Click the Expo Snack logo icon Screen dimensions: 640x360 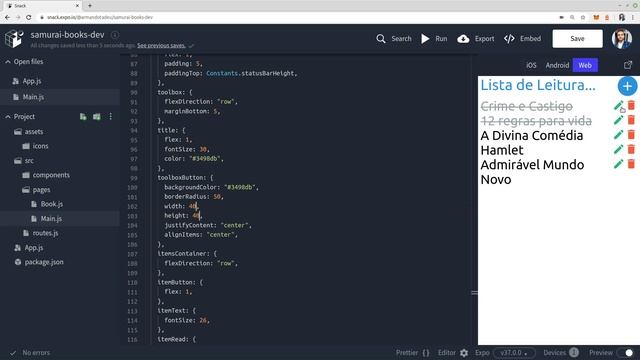(x=14, y=38)
